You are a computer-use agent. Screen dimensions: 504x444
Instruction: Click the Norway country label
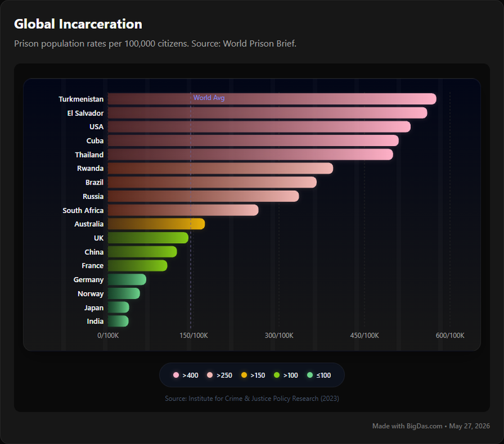coord(91,293)
